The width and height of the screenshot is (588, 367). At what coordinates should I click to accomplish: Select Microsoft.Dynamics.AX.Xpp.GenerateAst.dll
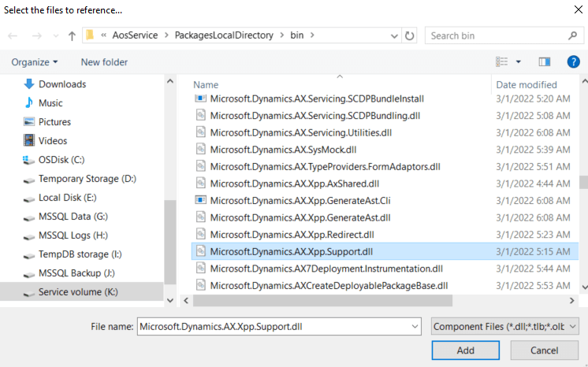tap(300, 217)
